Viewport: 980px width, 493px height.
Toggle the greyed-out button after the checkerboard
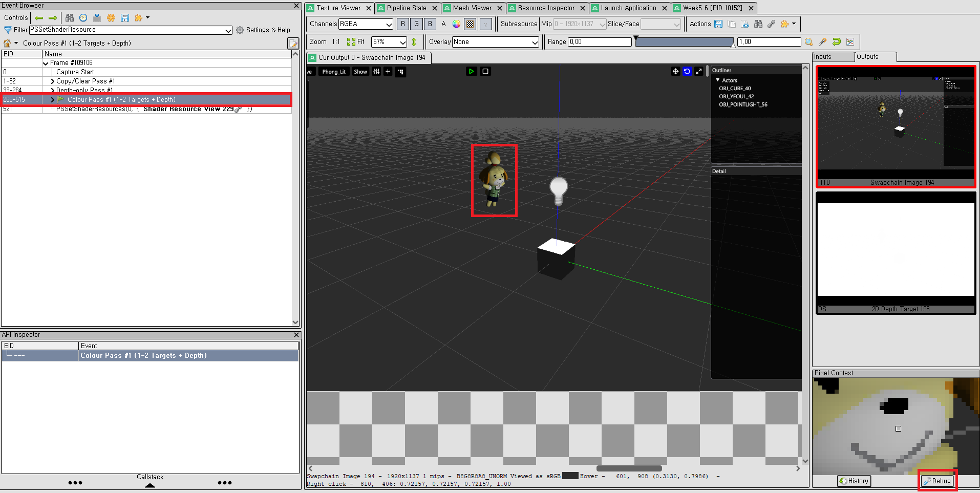click(x=486, y=24)
